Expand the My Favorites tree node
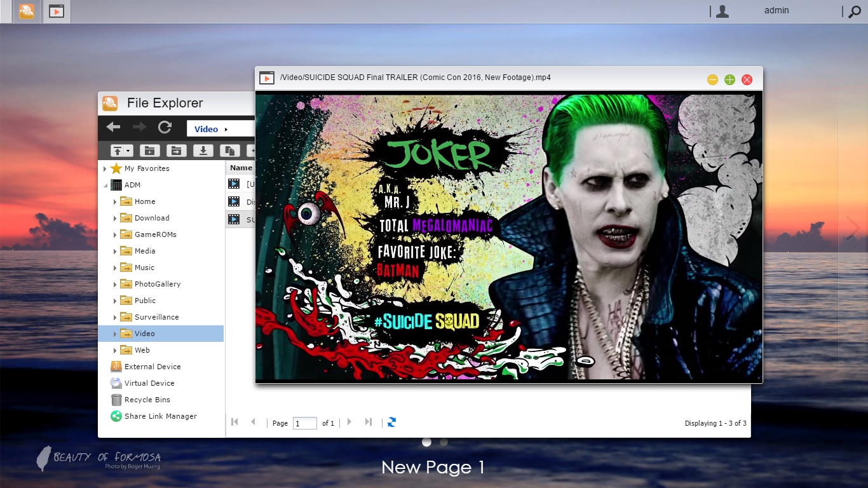This screenshot has height=488, width=868. tap(105, 168)
